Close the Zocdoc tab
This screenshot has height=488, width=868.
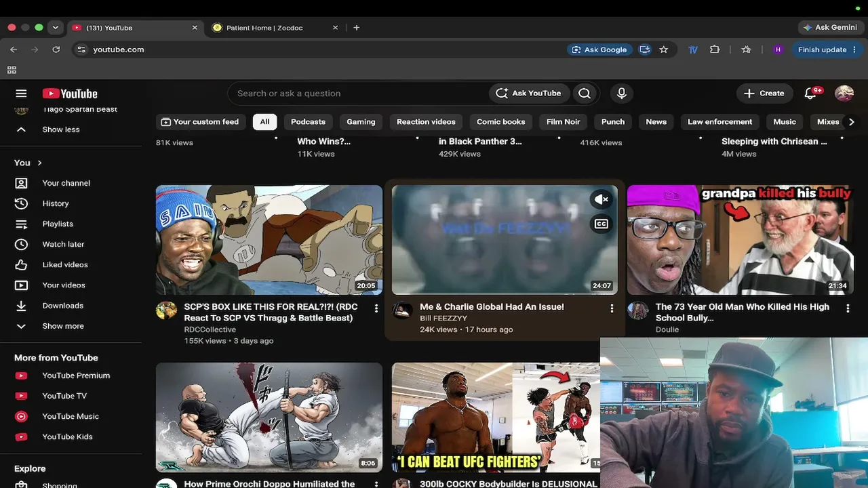pos(335,28)
